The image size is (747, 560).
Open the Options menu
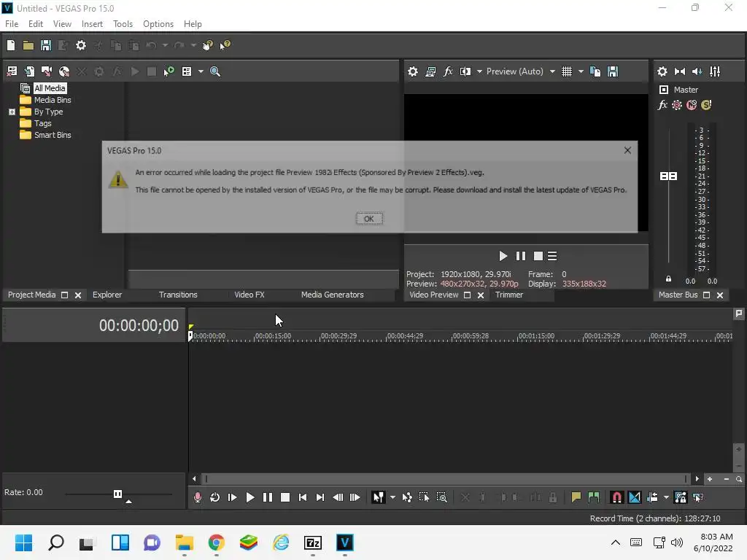(x=158, y=24)
